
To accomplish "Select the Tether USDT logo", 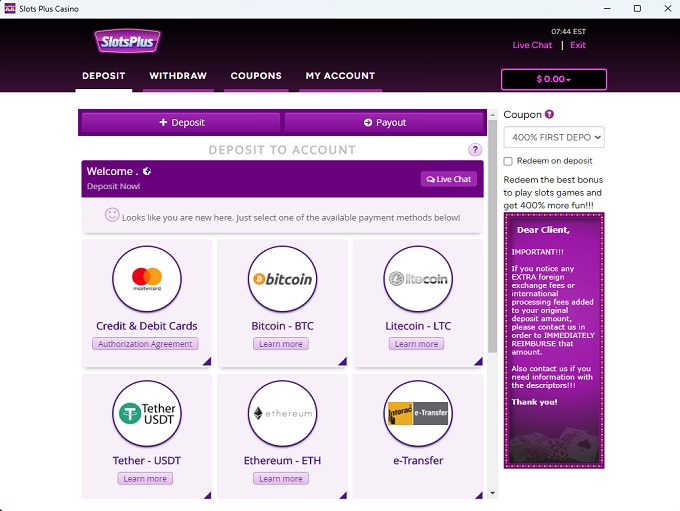I will pos(147,414).
